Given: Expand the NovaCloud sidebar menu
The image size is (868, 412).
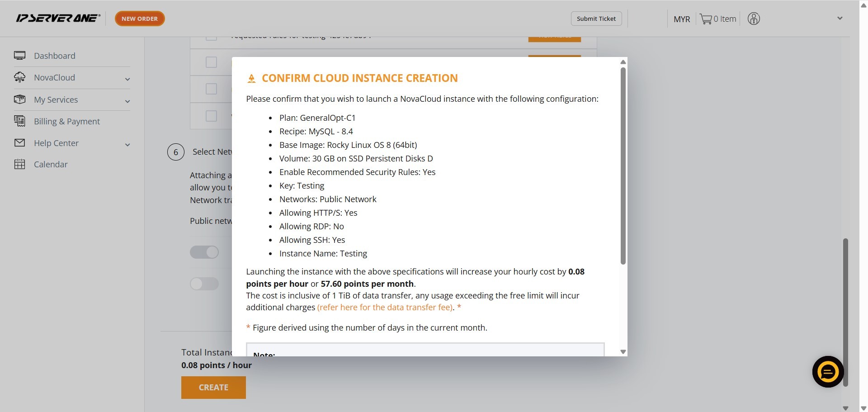Looking at the screenshot, I should [x=127, y=79].
